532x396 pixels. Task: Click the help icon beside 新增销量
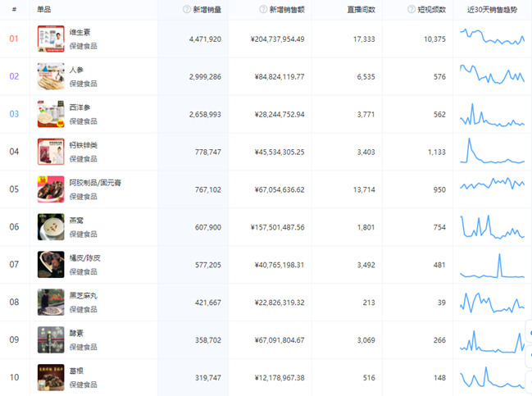click(x=187, y=10)
